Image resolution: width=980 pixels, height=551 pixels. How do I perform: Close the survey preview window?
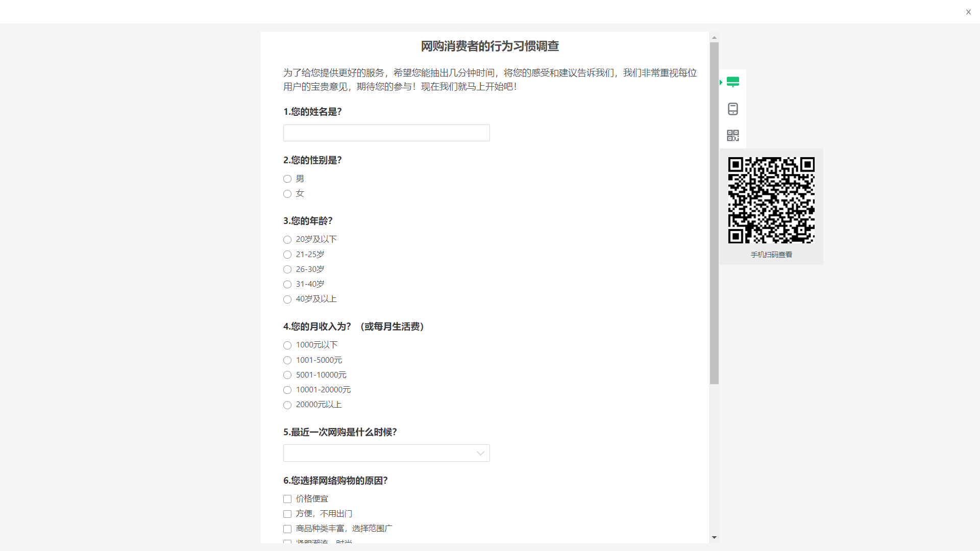click(968, 12)
